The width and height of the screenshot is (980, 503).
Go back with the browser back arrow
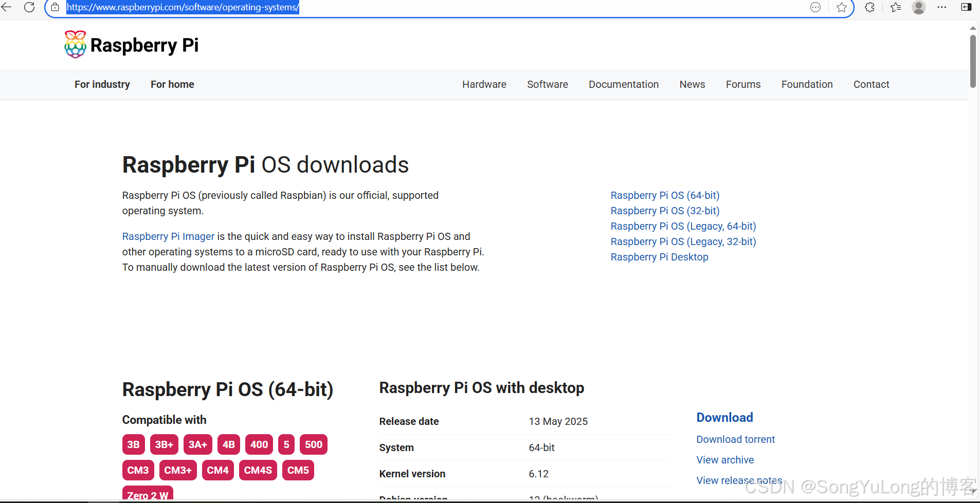(x=6, y=7)
